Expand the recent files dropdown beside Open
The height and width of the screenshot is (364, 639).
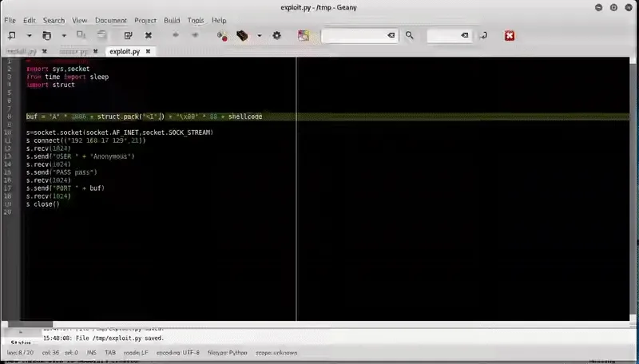[64, 35]
